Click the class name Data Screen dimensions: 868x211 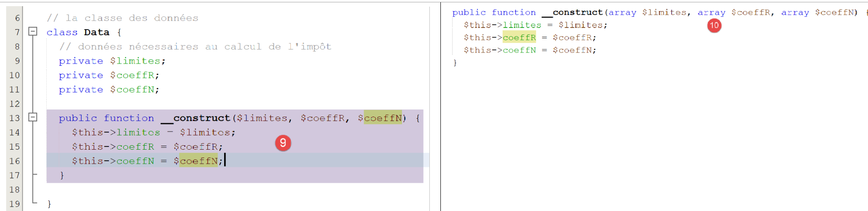[97, 32]
